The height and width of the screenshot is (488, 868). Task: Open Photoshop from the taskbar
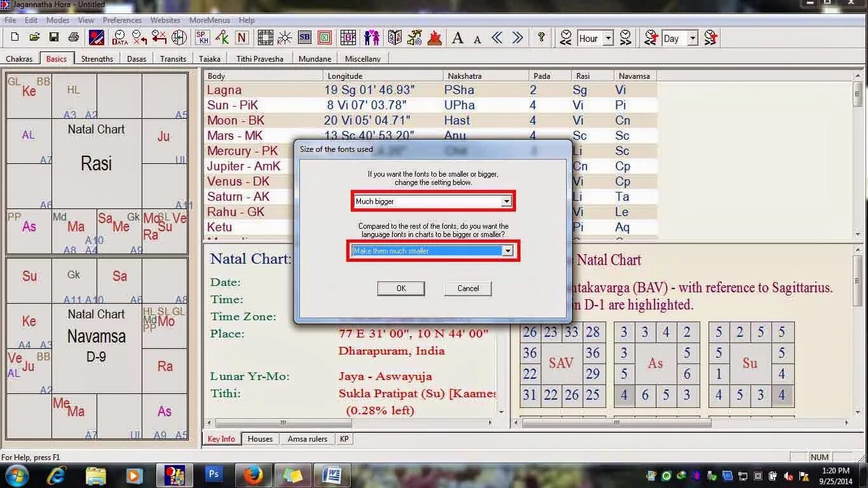point(214,475)
